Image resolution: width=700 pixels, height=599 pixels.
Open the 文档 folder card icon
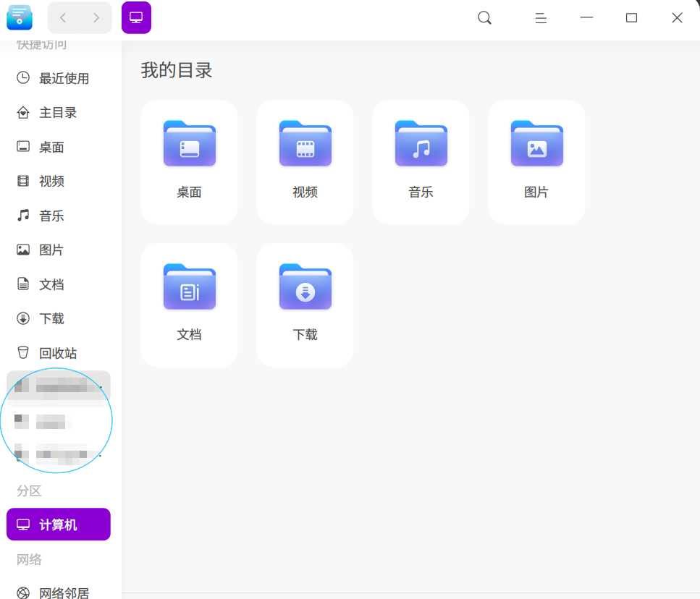[190, 286]
